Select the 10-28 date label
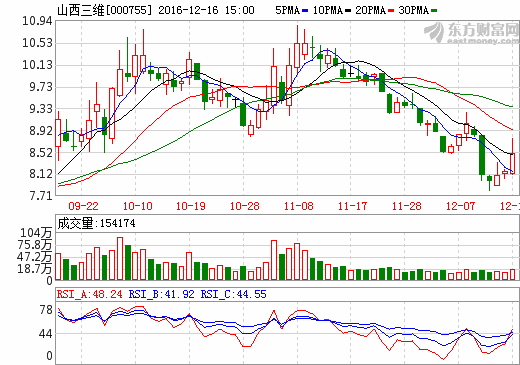This screenshot has height=365, width=520. (245, 206)
